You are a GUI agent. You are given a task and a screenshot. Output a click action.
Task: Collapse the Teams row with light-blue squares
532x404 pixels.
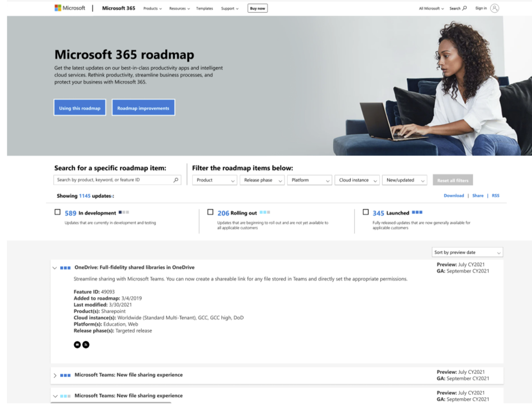[55, 396]
